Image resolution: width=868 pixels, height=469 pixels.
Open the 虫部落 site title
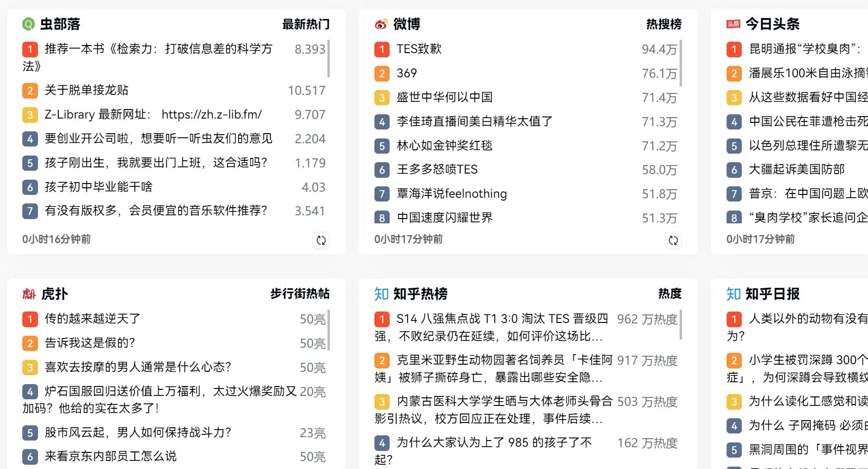(60, 24)
